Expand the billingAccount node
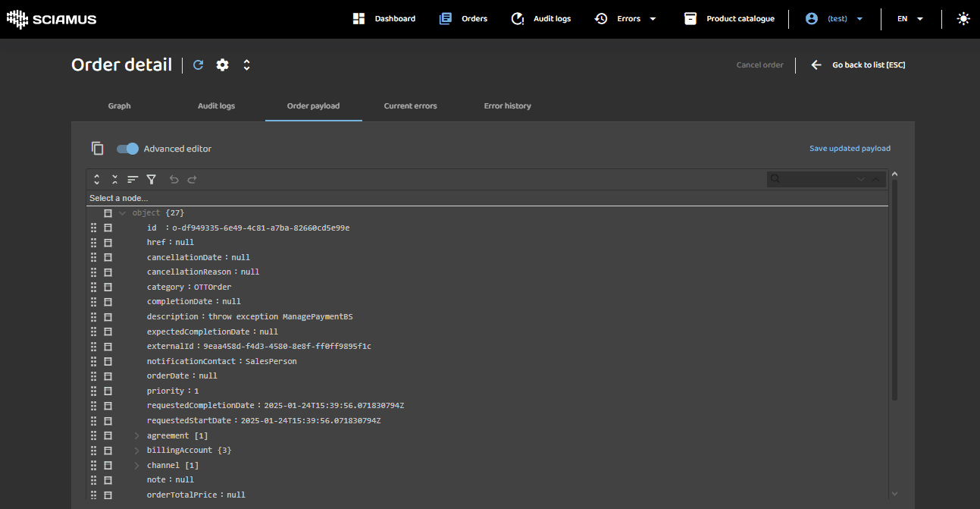 point(137,451)
